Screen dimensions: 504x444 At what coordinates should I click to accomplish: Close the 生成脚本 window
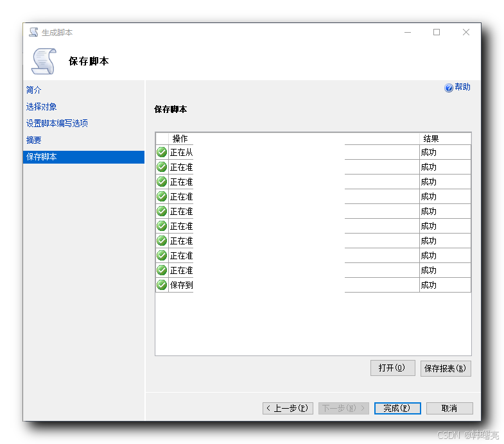465,32
